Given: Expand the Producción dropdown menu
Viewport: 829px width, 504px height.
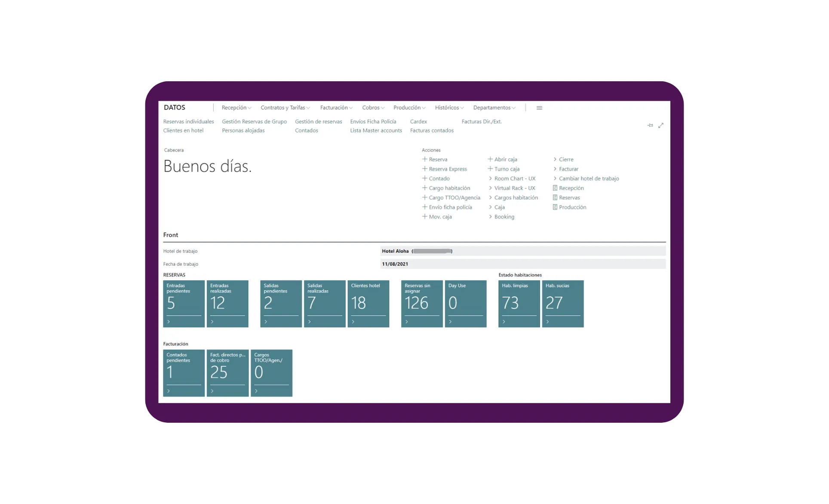Looking at the screenshot, I should coord(409,108).
